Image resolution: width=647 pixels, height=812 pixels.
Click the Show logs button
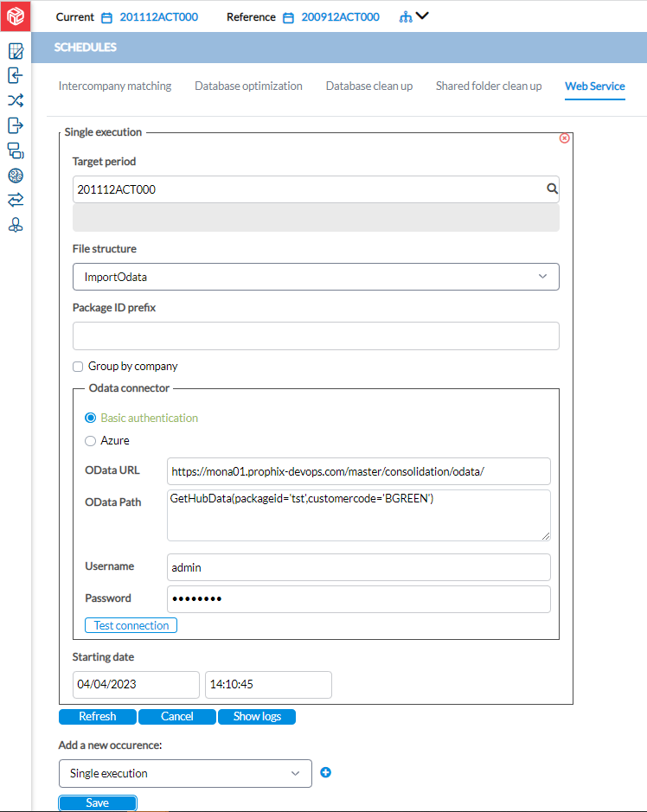tap(257, 717)
